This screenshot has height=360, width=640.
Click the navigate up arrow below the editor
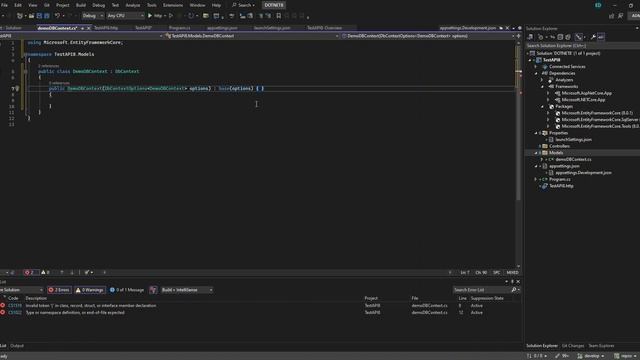(x=62, y=272)
